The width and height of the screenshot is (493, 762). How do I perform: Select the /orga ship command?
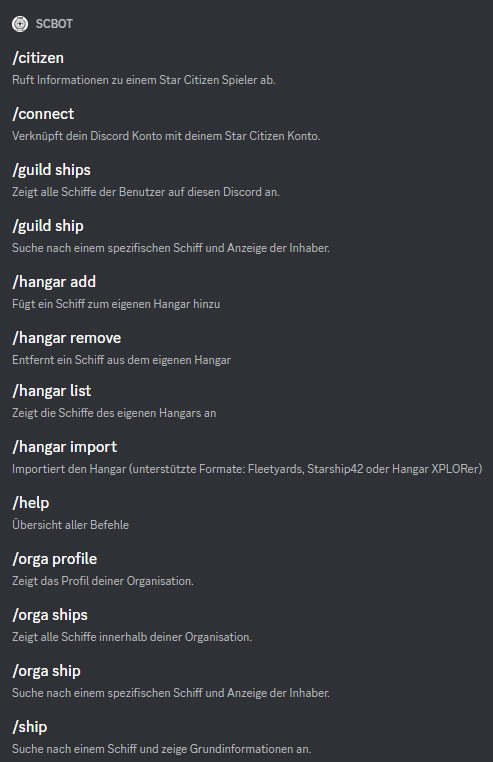coord(46,671)
